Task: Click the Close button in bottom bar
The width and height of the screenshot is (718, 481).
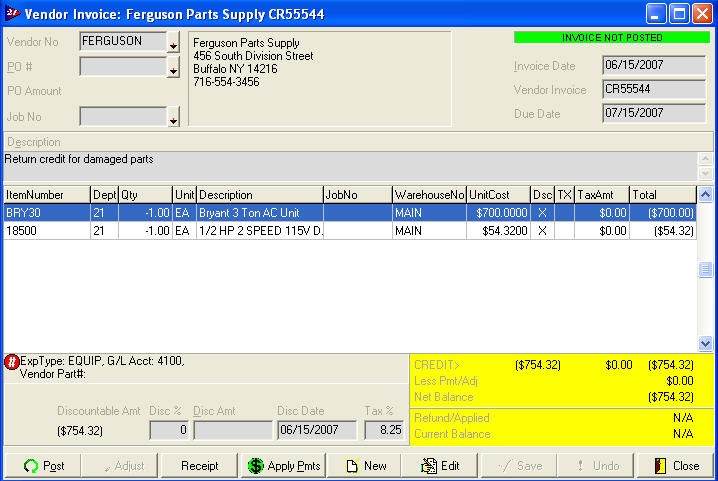Action: 675,466
